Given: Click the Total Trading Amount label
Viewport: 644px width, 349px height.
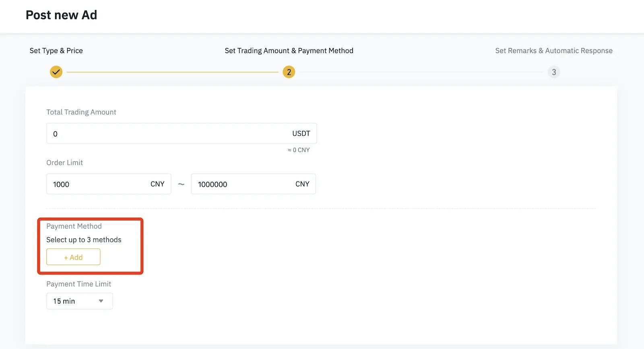Looking at the screenshot, I should tap(81, 112).
